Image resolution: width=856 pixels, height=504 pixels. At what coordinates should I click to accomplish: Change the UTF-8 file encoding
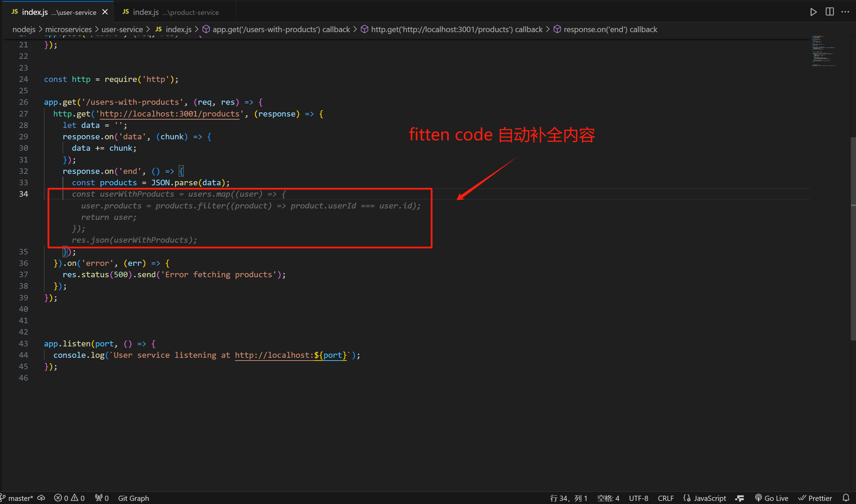coord(638,498)
